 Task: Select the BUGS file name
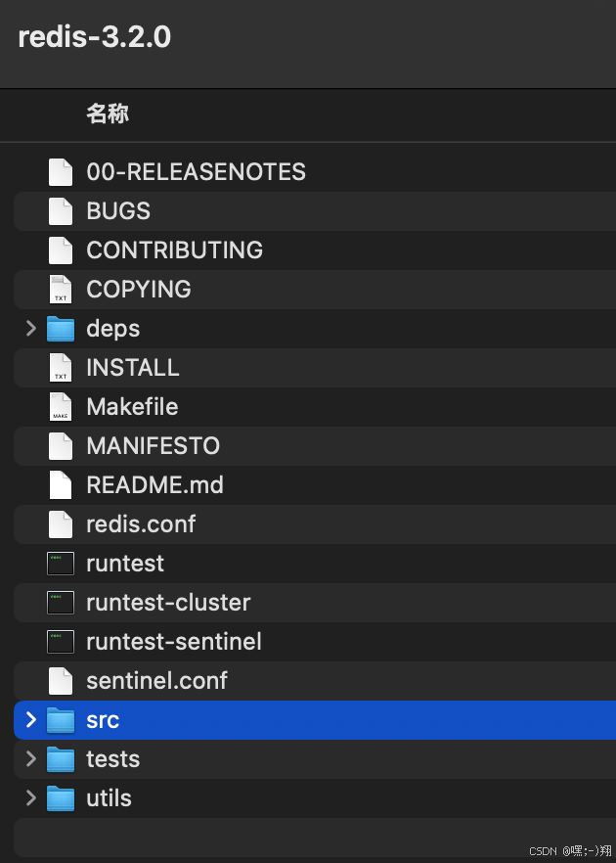[x=118, y=210]
